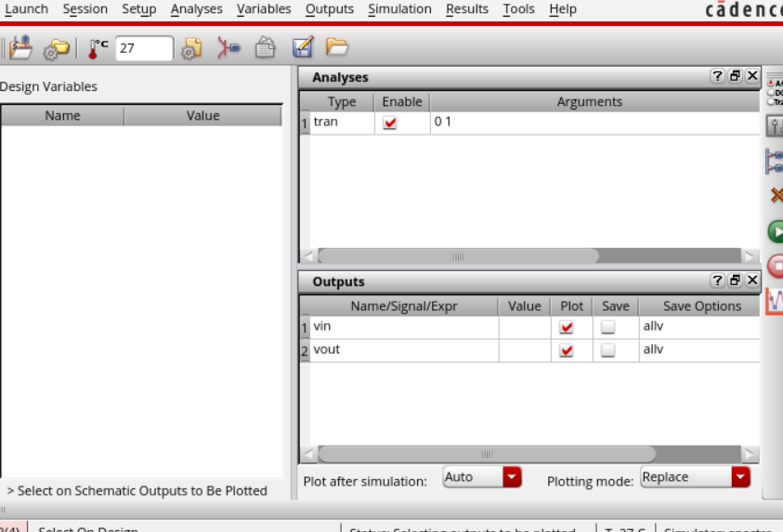Click the Save State floppy-pencil icon
Screen dimensions: 783x532
[303, 47]
